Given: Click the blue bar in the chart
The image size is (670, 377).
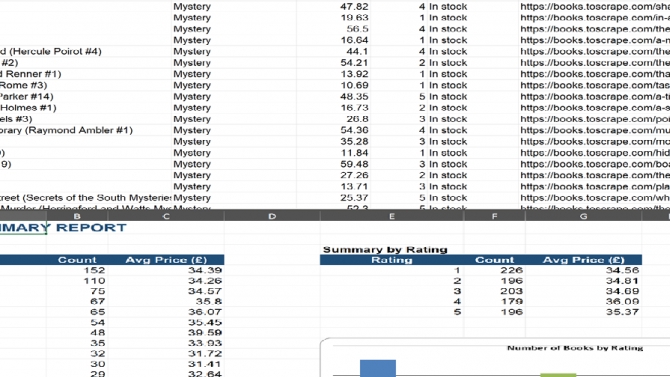Looking at the screenshot, I should click(x=378, y=368).
